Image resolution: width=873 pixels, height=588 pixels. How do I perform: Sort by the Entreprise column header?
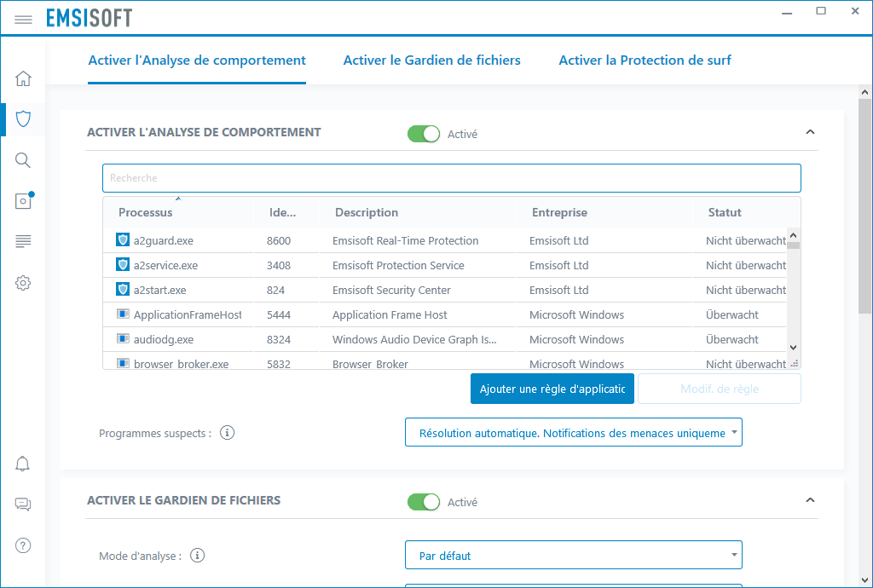coord(604,212)
